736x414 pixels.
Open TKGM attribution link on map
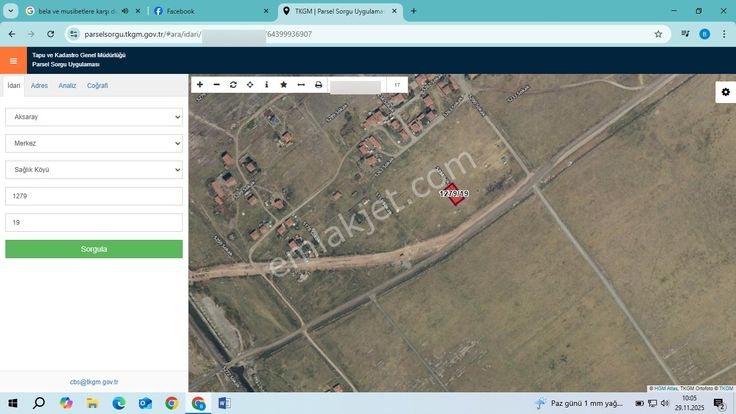726,388
